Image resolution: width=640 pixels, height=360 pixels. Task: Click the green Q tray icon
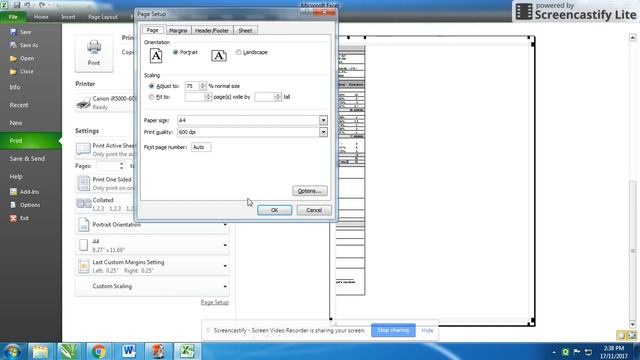point(565,352)
